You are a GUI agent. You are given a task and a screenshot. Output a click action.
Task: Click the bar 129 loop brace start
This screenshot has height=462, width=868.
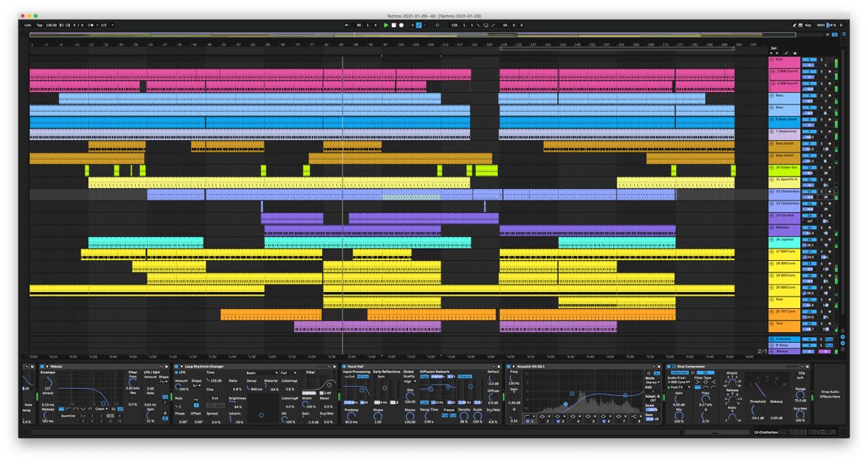[500, 49]
